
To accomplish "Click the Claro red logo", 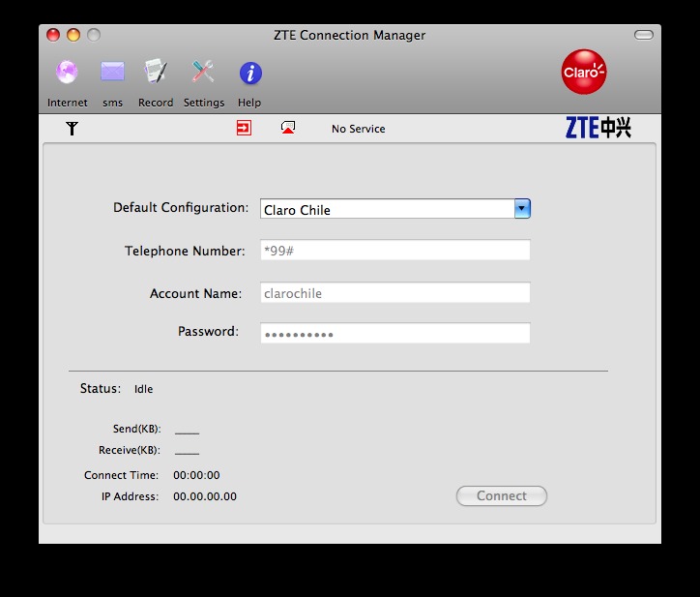I will point(583,72).
